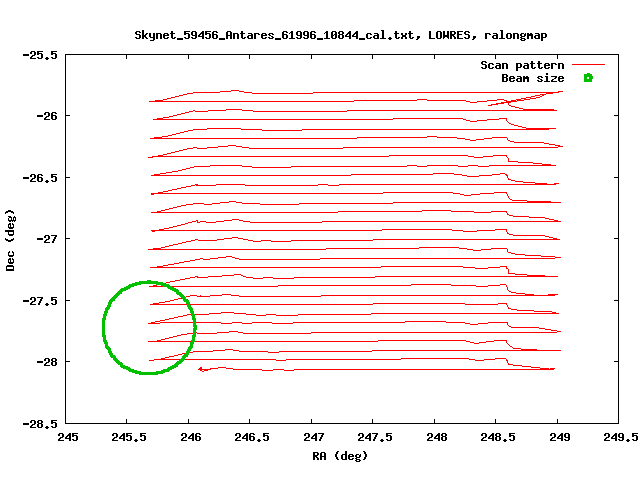Image resolution: width=640 pixels, height=480 pixels.
Task: Click the -28.5 tick label on Dec axis
Action: tap(40, 424)
